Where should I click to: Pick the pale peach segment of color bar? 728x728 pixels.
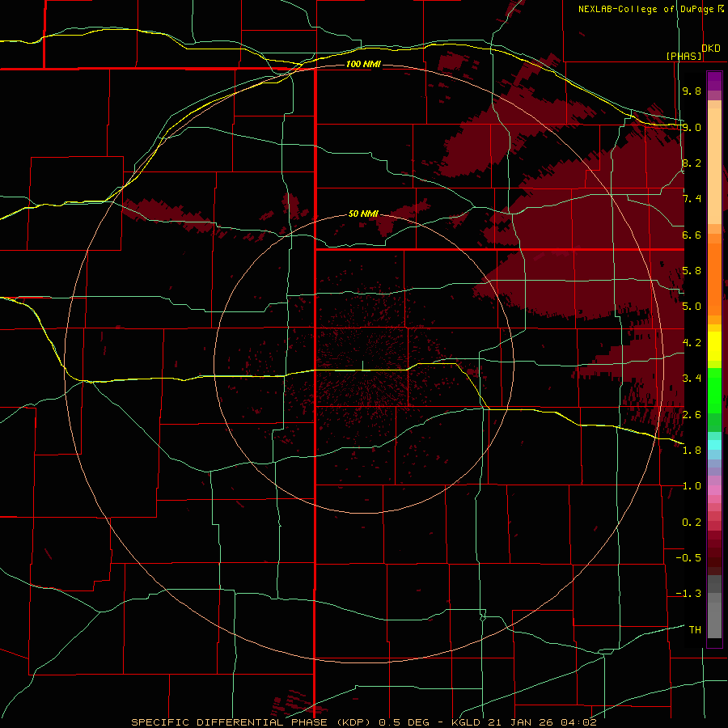point(714,166)
